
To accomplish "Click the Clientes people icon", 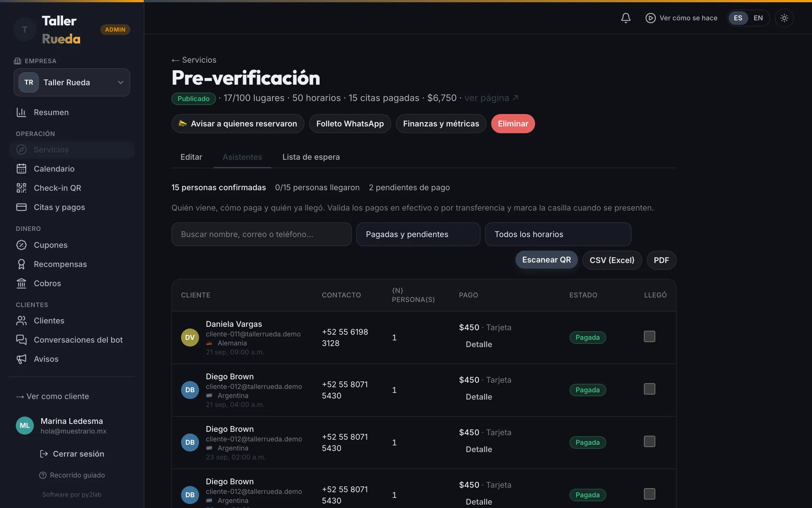I will coord(21,321).
